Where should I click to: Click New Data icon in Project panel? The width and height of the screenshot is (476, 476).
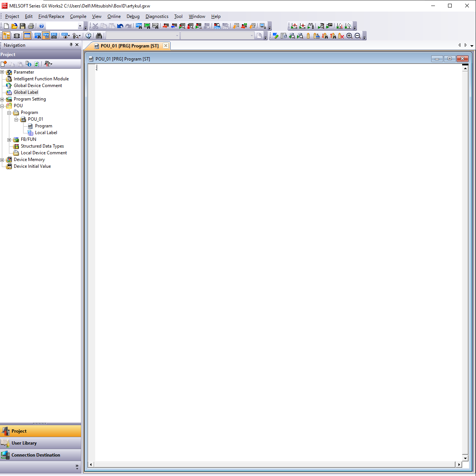tap(4, 64)
